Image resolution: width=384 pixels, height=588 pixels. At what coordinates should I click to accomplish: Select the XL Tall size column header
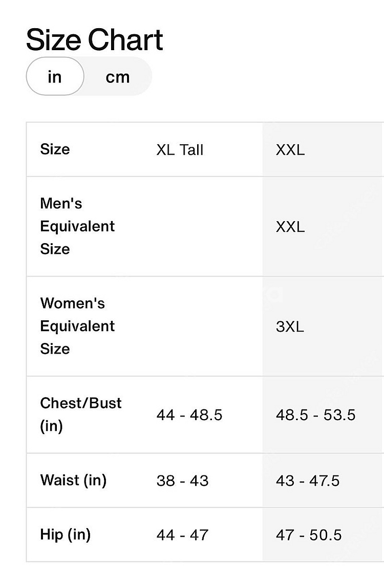click(x=180, y=150)
